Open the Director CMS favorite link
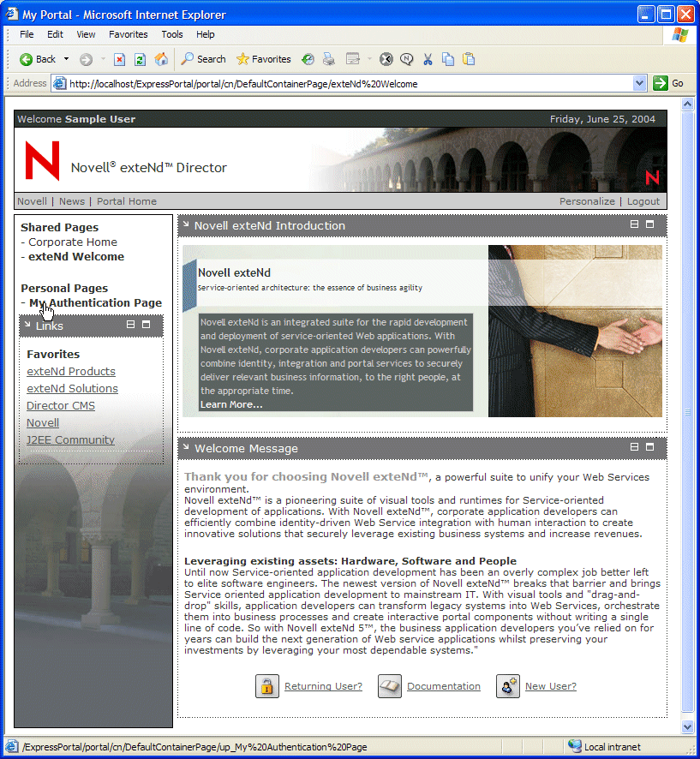 pos(61,406)
